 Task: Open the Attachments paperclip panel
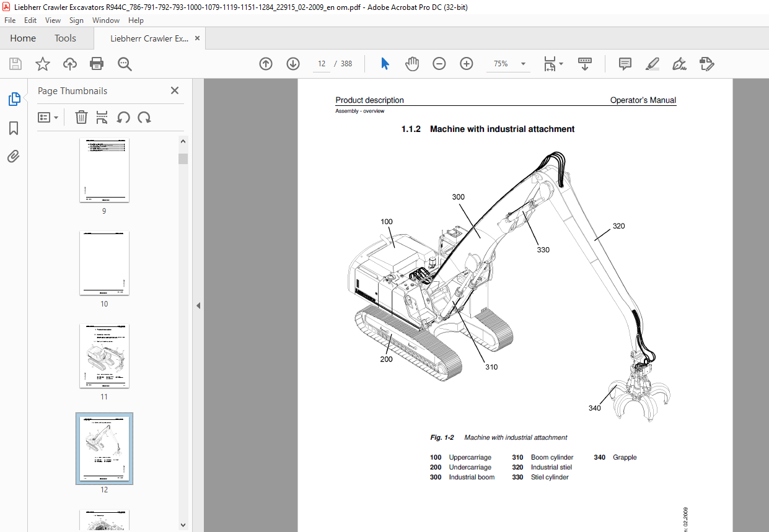(x=14, y=157)
